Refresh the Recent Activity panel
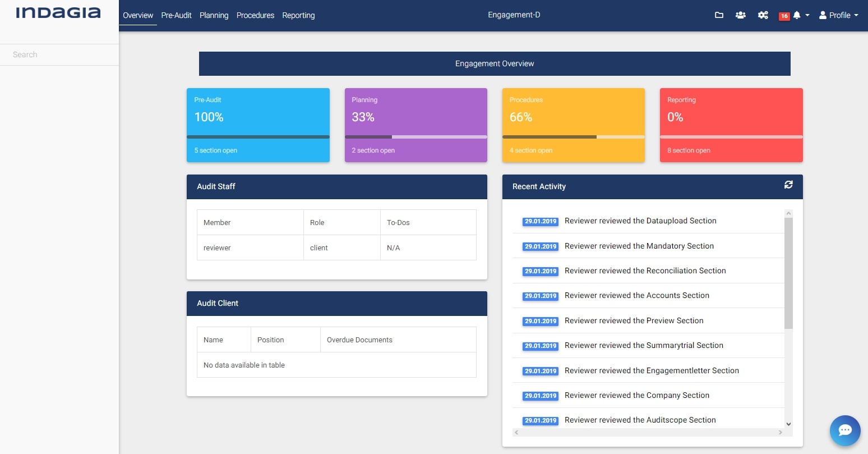This screenshot has width=868, height=454. click(x=788, y=185)
